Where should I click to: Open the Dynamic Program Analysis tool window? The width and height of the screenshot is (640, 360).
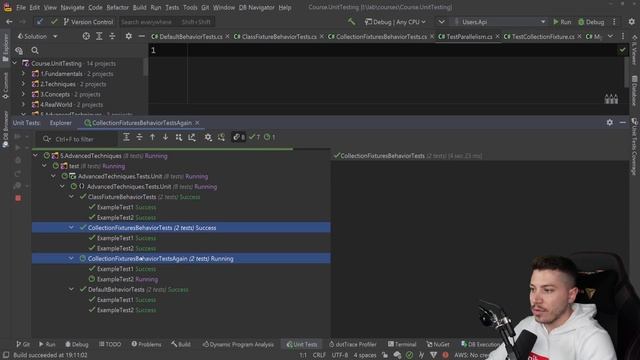[x=238, y=344]
